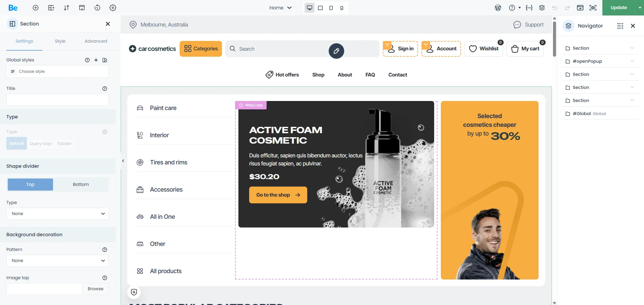This screenshot has width=644, height=305.
Task: Toggle the navigator layers icon in top bar
Action: (542, 8)
